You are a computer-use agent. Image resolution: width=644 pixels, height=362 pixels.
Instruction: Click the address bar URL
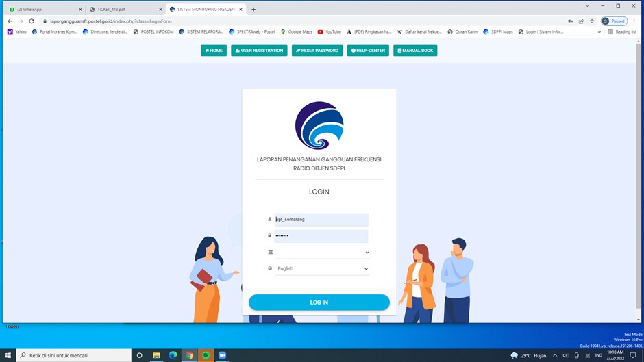[x=111, y=21]
